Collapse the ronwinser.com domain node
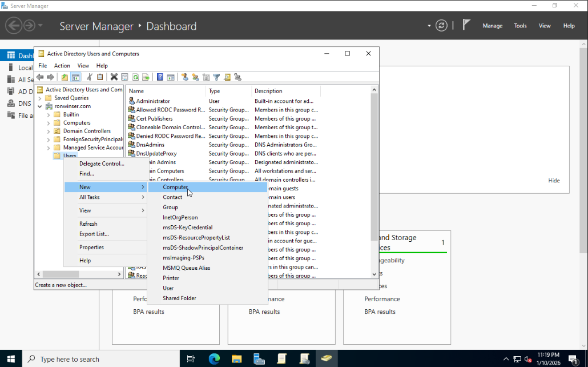 pos(40,106)
